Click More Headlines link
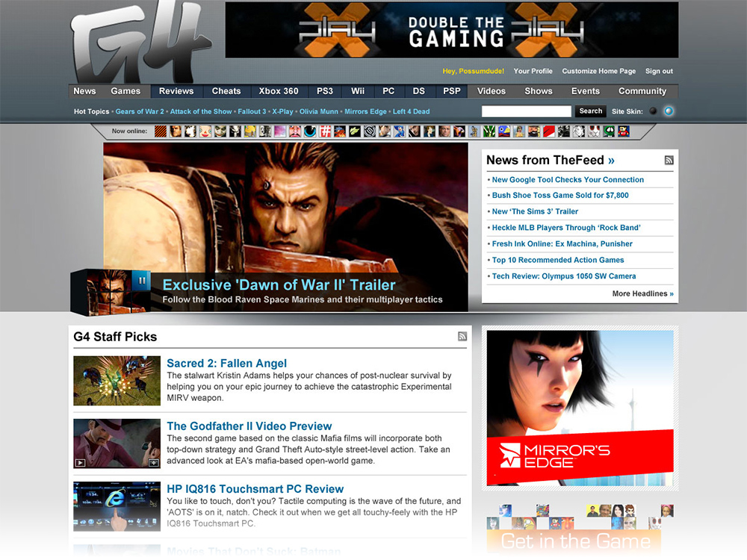747x560 pixels. 642,293
